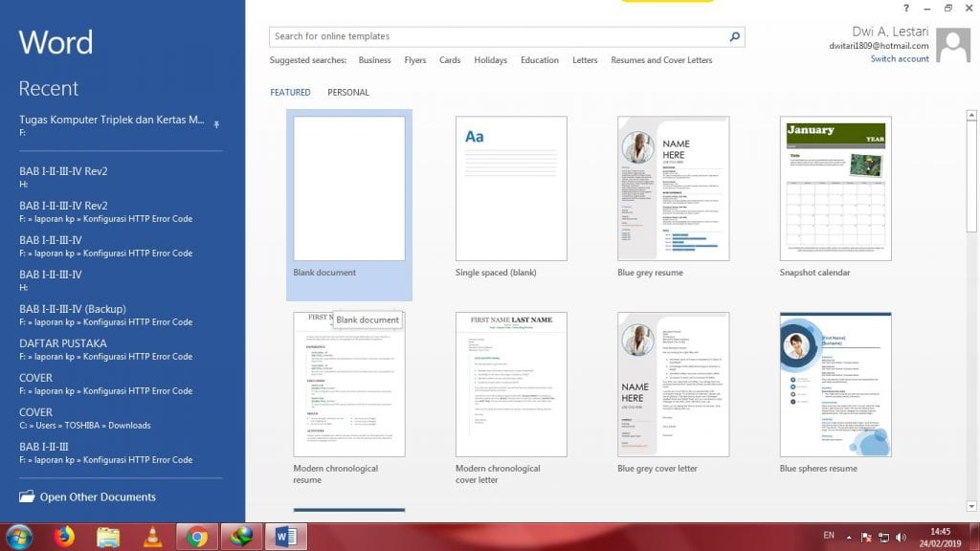Launch Firefox from the taskbar
This screenshot has width=980, height=551.
65,537
